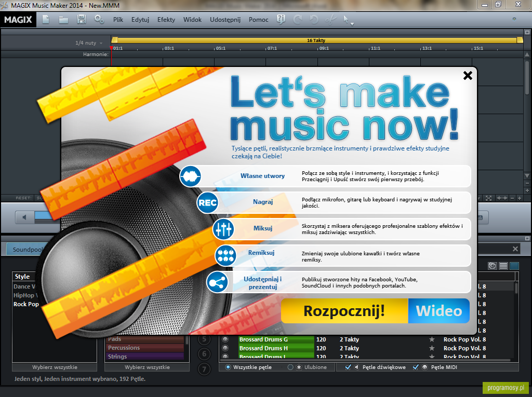This screenshot has width=532, height=397.
Task: Open the Pomoc menu
Action: (x=259, y=20)
